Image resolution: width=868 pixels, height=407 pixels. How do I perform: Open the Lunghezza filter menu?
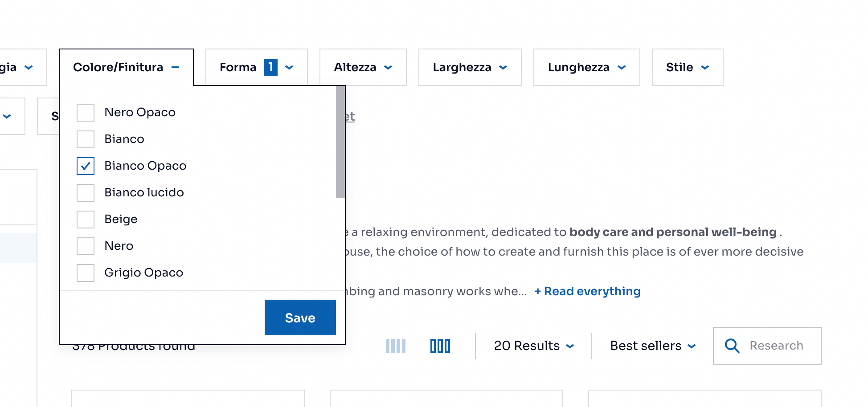tap(586, 67)
